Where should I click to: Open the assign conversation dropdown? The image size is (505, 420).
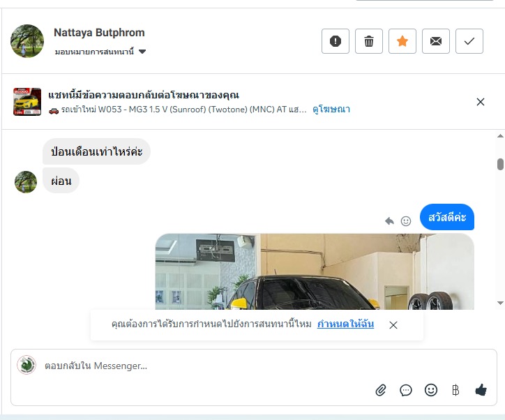pyautogui.click(x=100, y=52)
